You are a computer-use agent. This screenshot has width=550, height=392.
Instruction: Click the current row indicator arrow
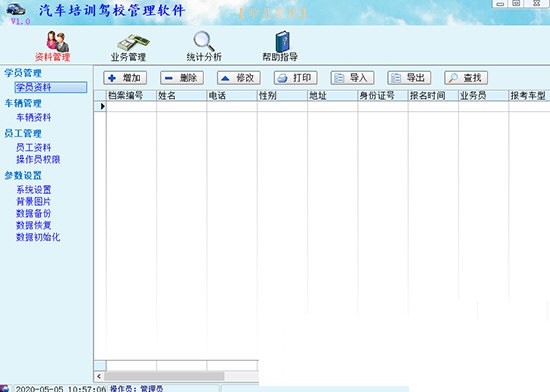pyautogui.click(x=102, y=106)
